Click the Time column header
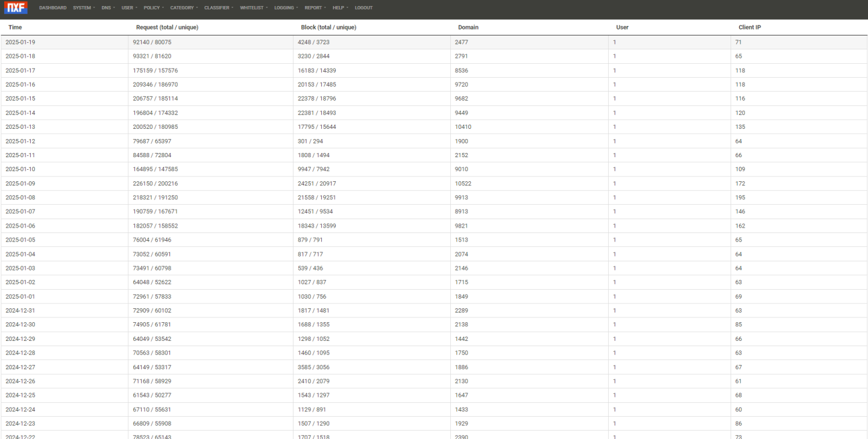This screenshot has height=439, width=868. pos(15,27)
